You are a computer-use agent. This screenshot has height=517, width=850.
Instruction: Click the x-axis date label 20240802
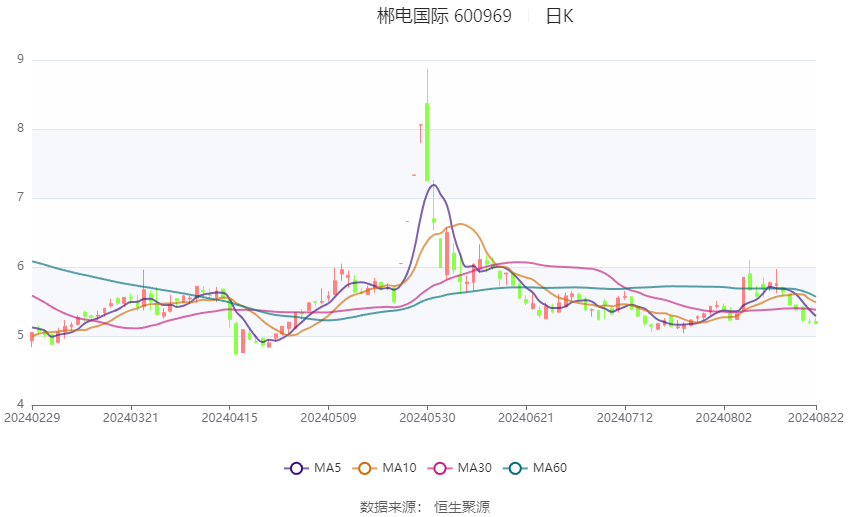tap(724, 418)
